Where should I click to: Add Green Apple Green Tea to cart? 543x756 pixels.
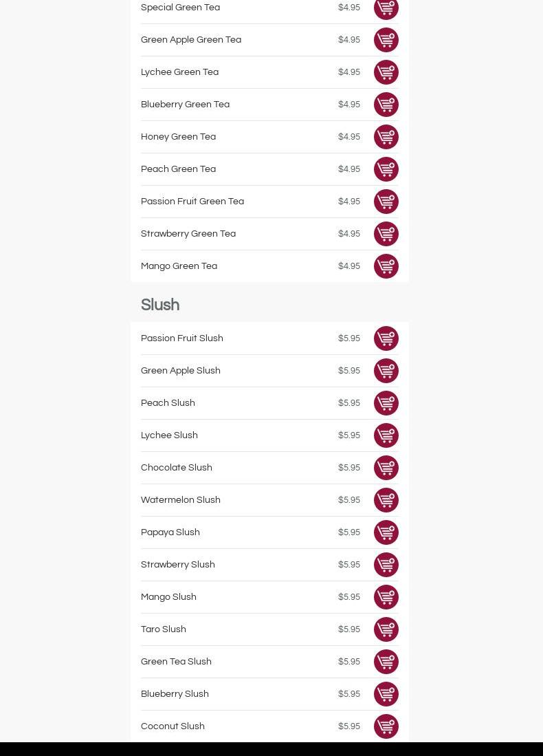point(386,40)
